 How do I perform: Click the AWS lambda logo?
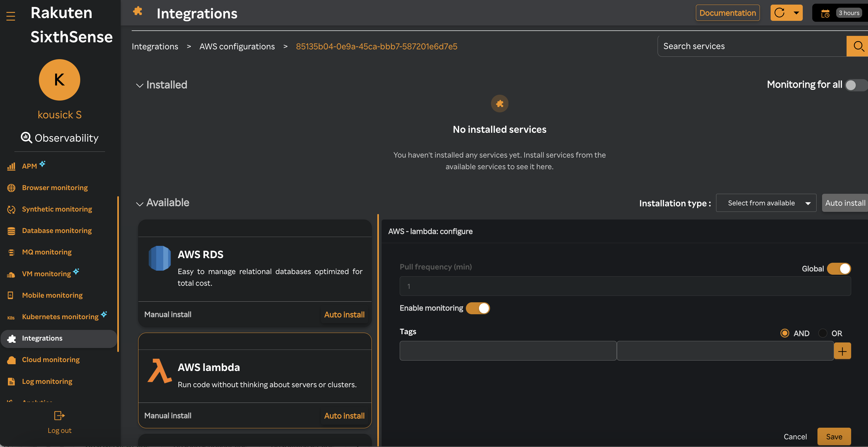[x=159, y=371]
